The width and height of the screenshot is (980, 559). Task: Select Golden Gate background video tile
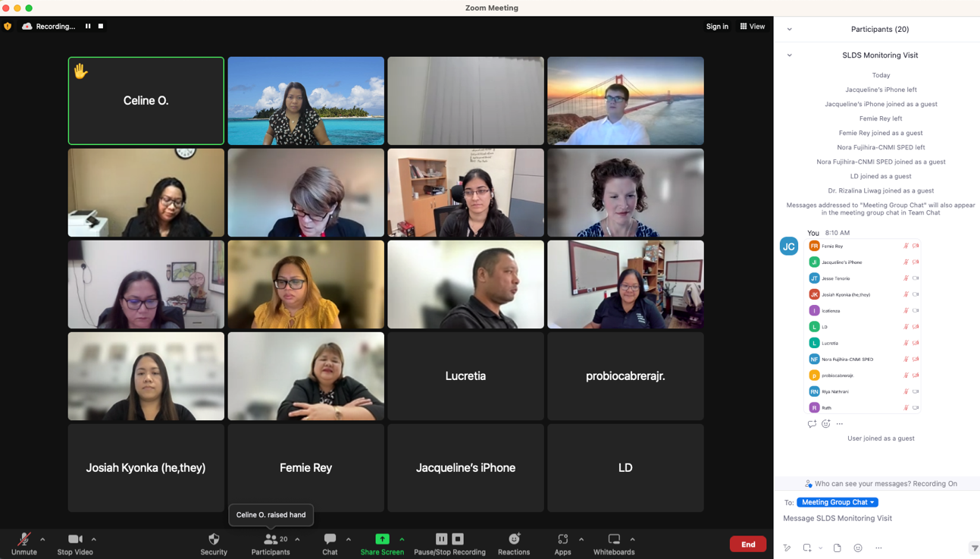[625, 101]
